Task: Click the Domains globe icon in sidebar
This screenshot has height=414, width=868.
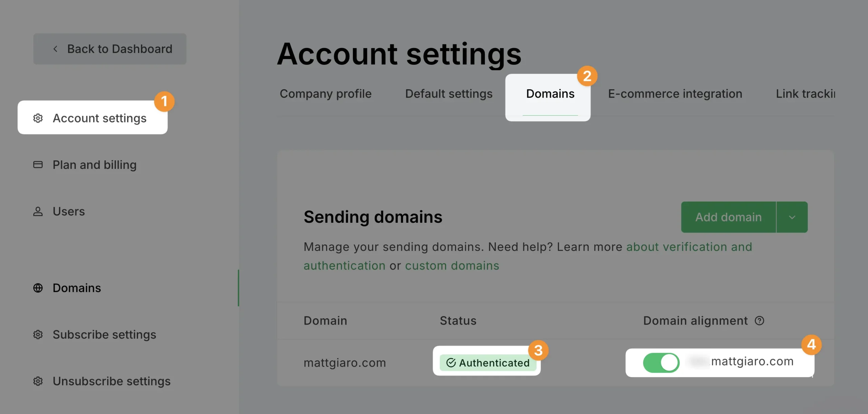Action: coord(38,288)
